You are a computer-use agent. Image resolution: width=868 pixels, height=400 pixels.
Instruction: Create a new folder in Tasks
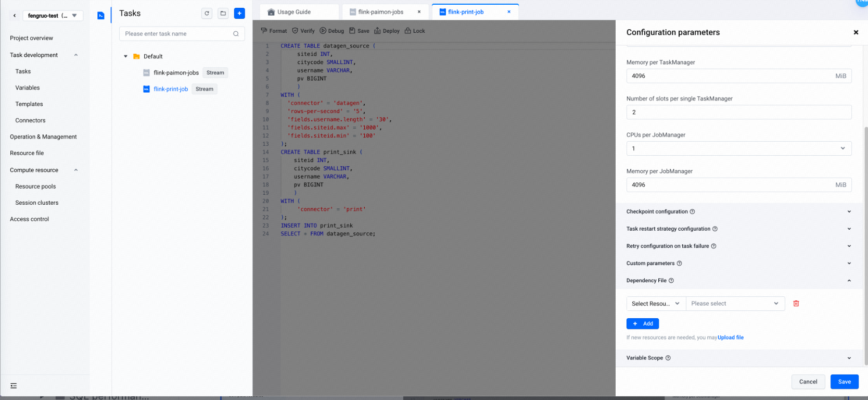pyautogui.click(x=223, y=14)
